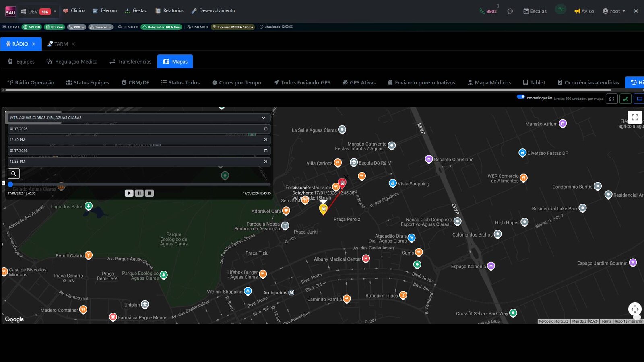644x362 pixels.
Task: Select the Mapa Médicos tab
Action: [x=489, y=82]
